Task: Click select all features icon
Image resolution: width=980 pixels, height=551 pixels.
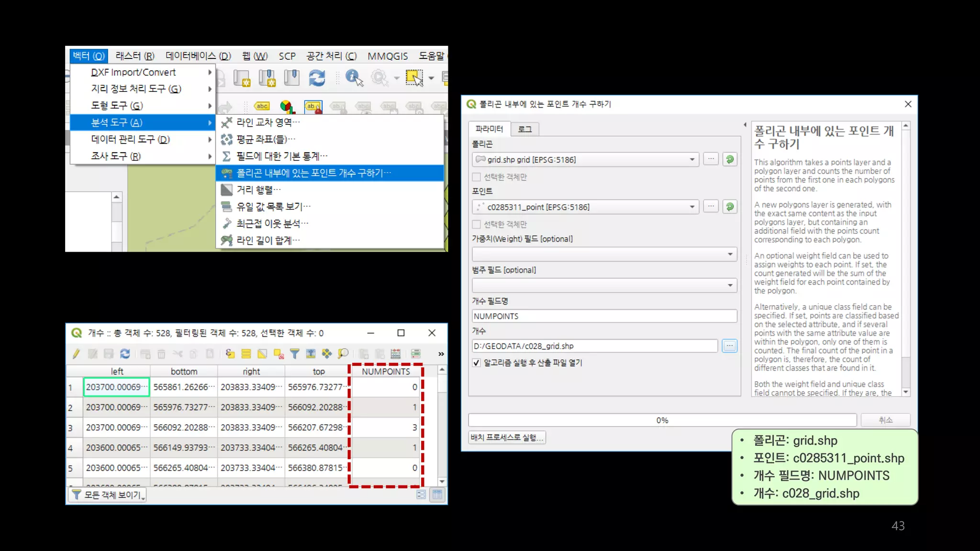Action: [x=246, y=354]
